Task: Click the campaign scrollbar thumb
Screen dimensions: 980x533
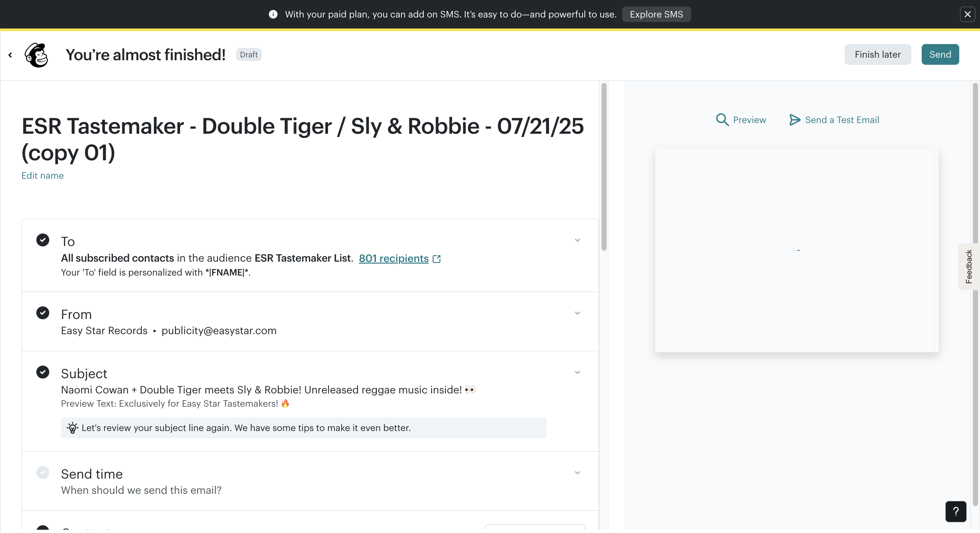Action: 604,166
